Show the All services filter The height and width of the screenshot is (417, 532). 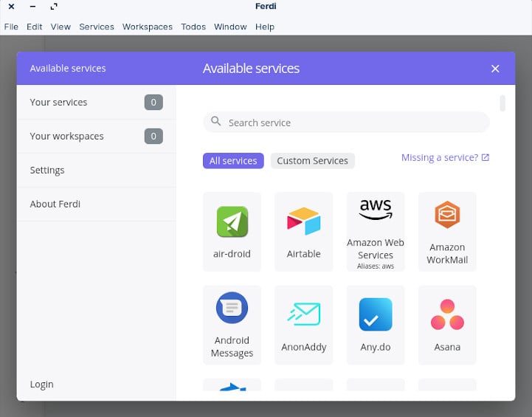233,160
